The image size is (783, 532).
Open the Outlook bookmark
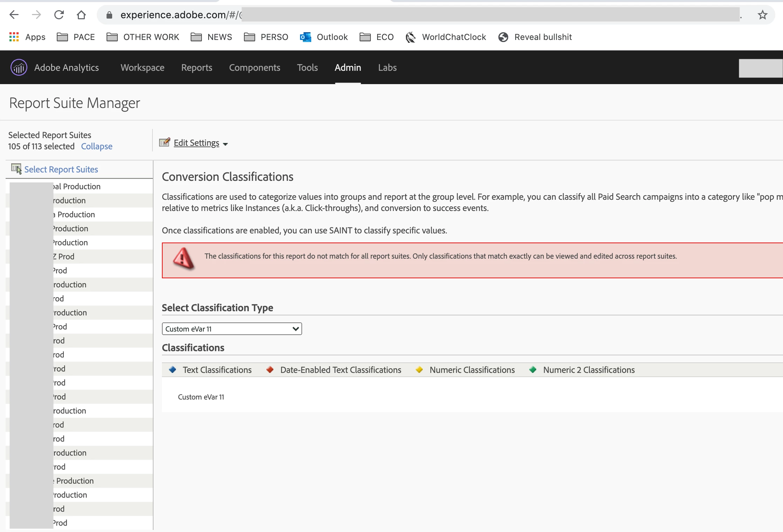[x=324, y=37]
